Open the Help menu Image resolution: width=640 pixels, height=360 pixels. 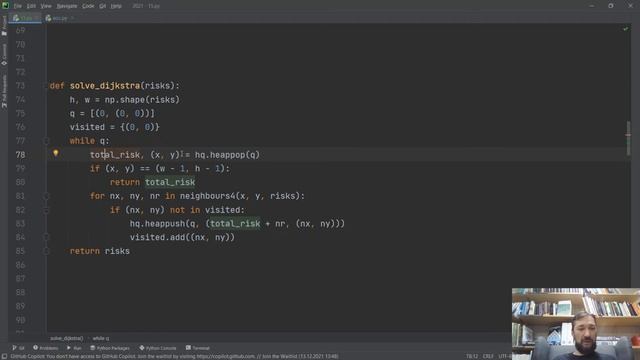116,6
